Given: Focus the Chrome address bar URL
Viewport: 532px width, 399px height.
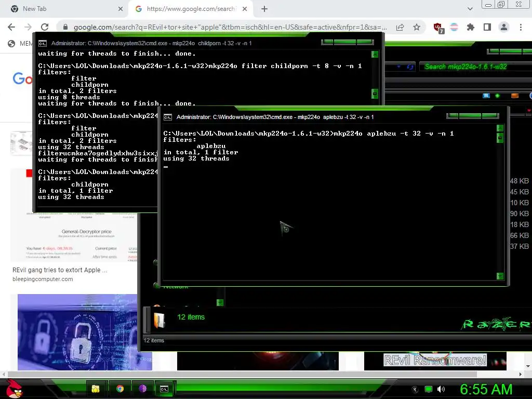Looking at the screenshot, I should [x=230, y=27].
